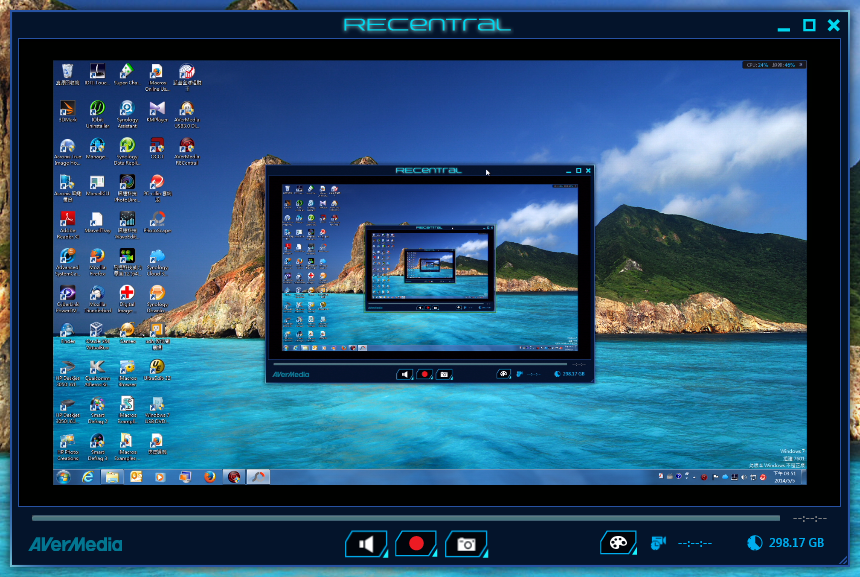Viewport: 860px width, 577px height.
Task: Click the AVerMedia logo at bottom left
Action: (76, 544)
